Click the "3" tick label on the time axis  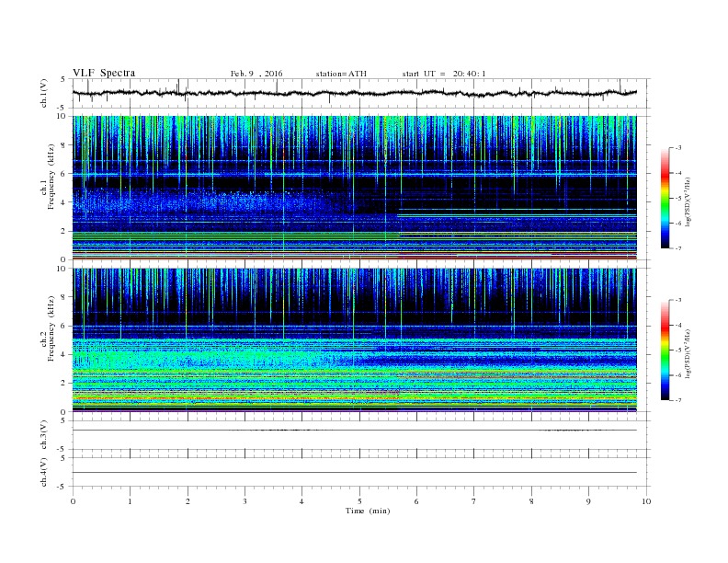coord(245,501)
